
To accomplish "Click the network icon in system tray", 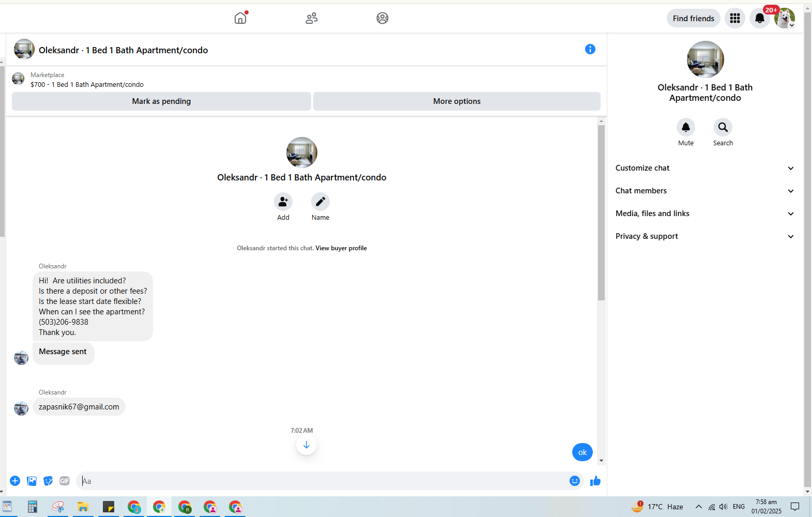I will pos(712,507).
